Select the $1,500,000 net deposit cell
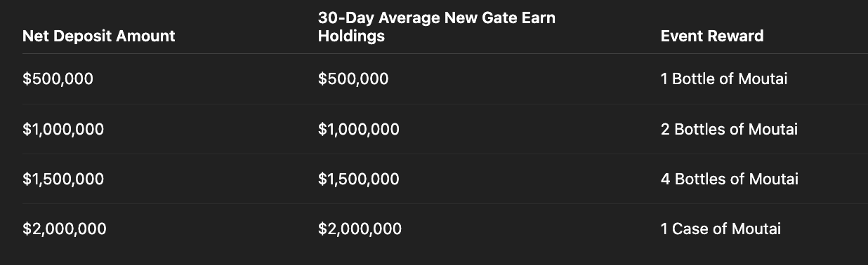The image size is (868, 265). pos(63,179)
